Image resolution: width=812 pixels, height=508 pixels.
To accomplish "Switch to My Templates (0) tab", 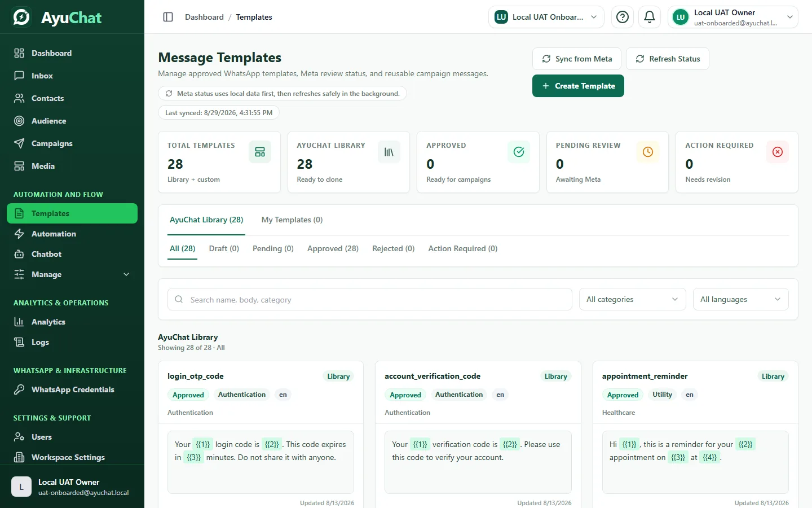I will [292, 220].
